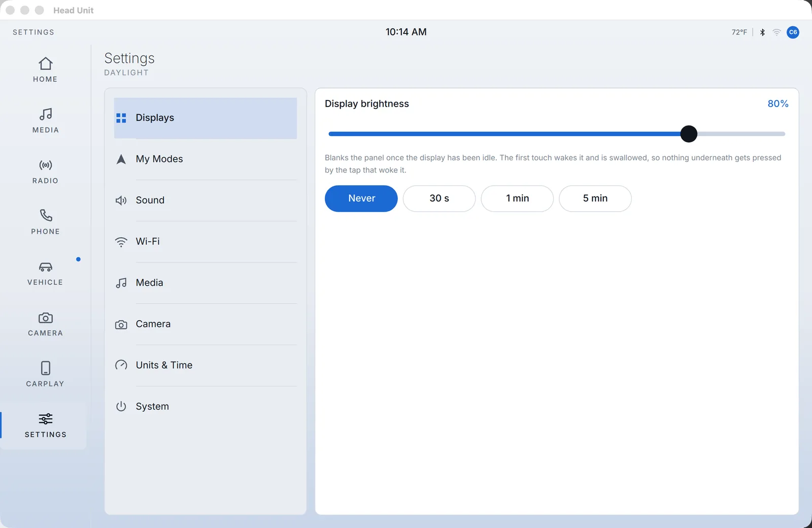Click the Display brightness label
The height and width of the screenshot is (528, 812).
[367, 104]
